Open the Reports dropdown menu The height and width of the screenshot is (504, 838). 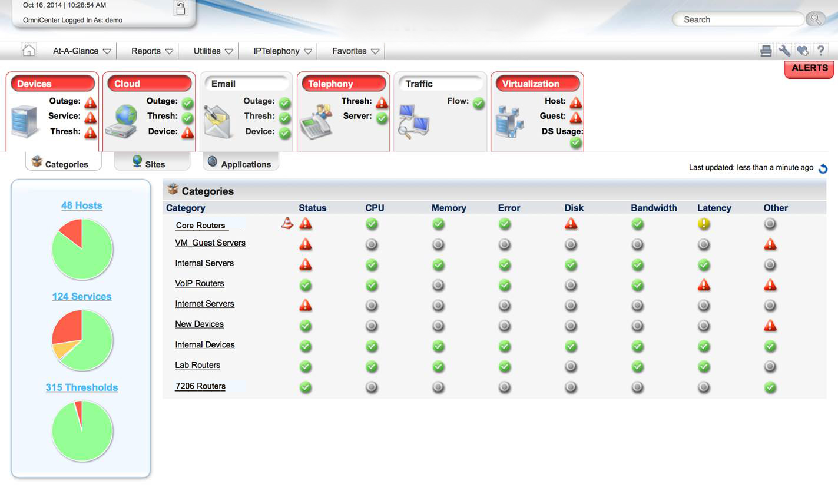click(x=152, y=51)
